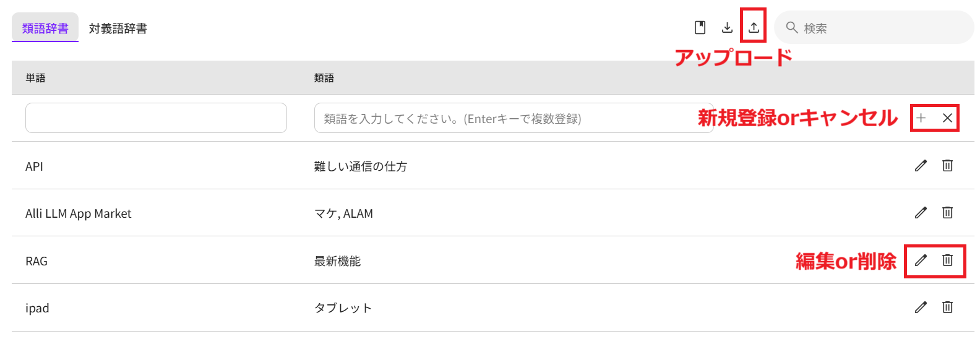Delete the RAG entry
The width and height of the screenshot is (980, 339).
pos(947,260)
